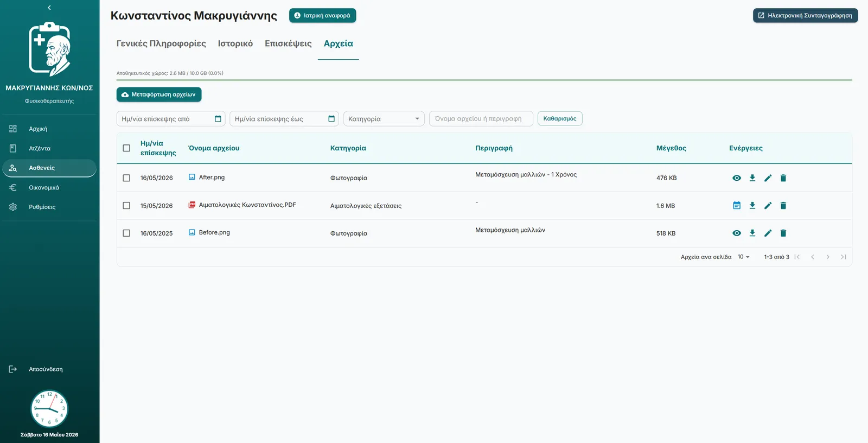This screenshot has height=443, width=868.
Task: Click the Ιατρική αναφορά button
Action: click(x=322, y=16)
